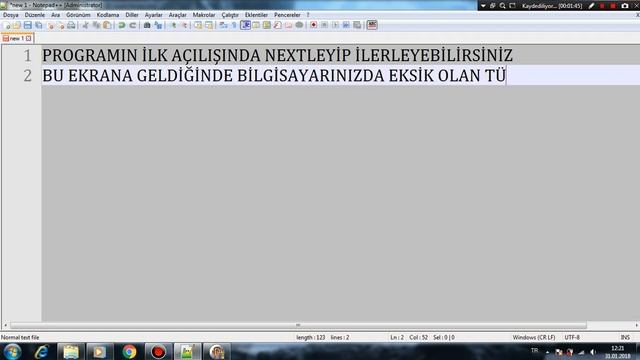This screenshot has height=360, width=640.
Task: Launch Internet Explorer from taskbar
Action: click(x=41, y=352)
